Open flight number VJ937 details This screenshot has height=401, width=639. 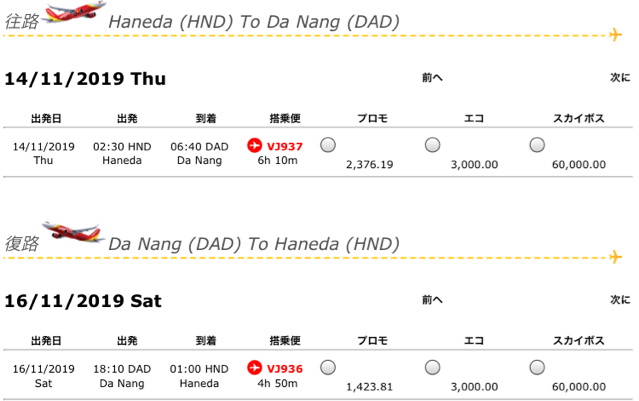click(x=284, y=146)
